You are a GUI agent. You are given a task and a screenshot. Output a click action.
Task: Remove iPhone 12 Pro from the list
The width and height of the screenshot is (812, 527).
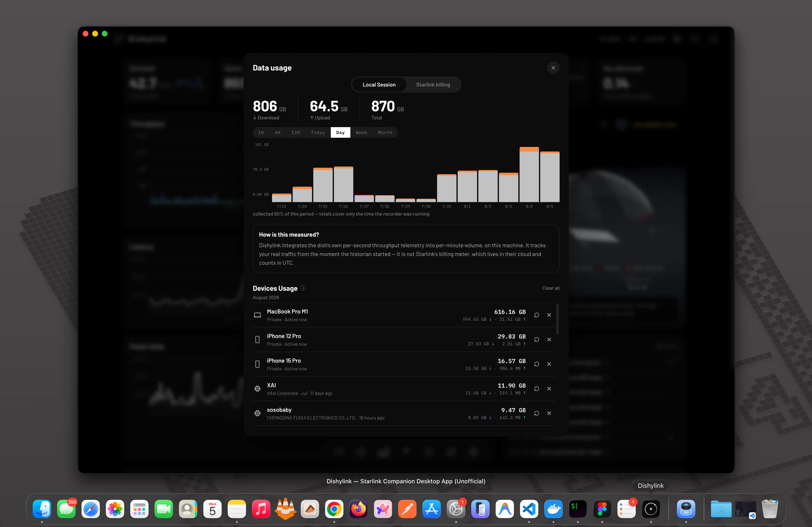[549, 339]
